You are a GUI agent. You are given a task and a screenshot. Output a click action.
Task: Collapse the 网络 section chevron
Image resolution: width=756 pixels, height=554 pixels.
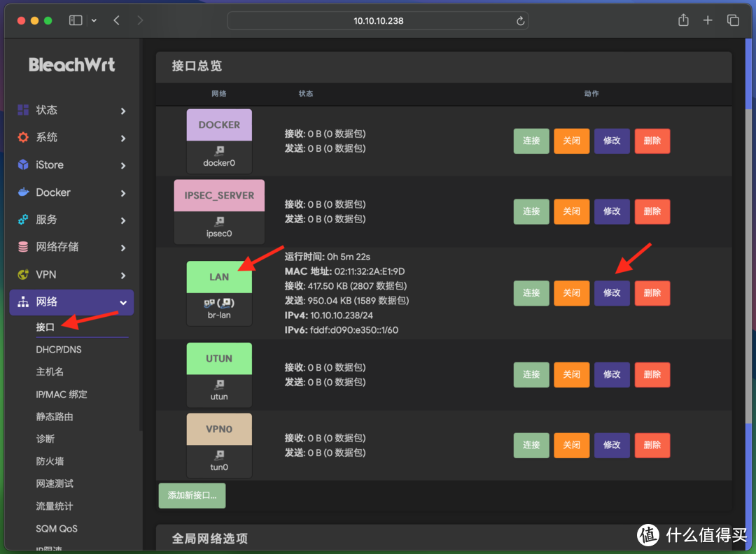pyautogui.click(x=123, y=302)
